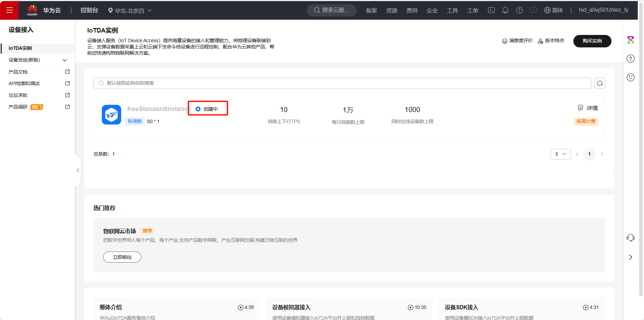The width and height of the screenshot is (644, 320).
Task: Click the page vertical scrollbar
Action: 641,149
